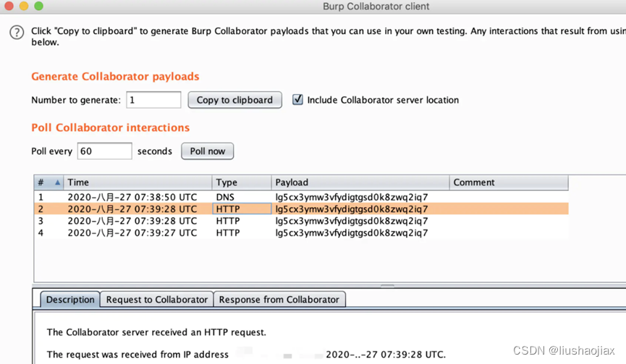Switch to Request to Collaborator tab

click(x=157, y=300)
